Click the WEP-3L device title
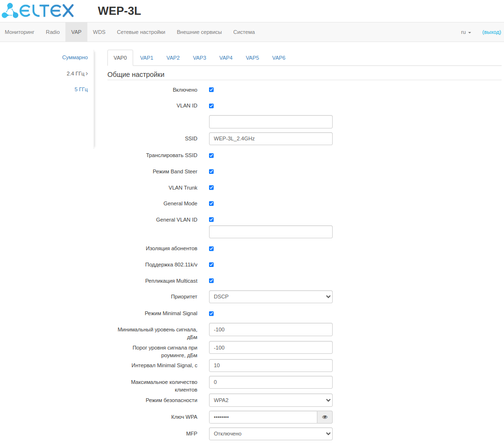Image resolution: width=504 pixels, height=446 pixels. (x=119, y=11)
